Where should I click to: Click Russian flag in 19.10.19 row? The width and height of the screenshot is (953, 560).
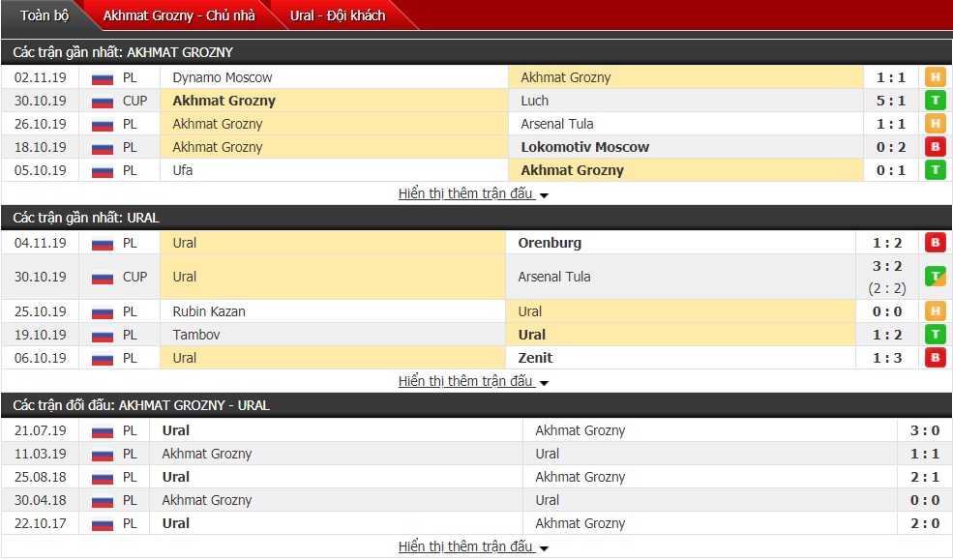[103, 336]
